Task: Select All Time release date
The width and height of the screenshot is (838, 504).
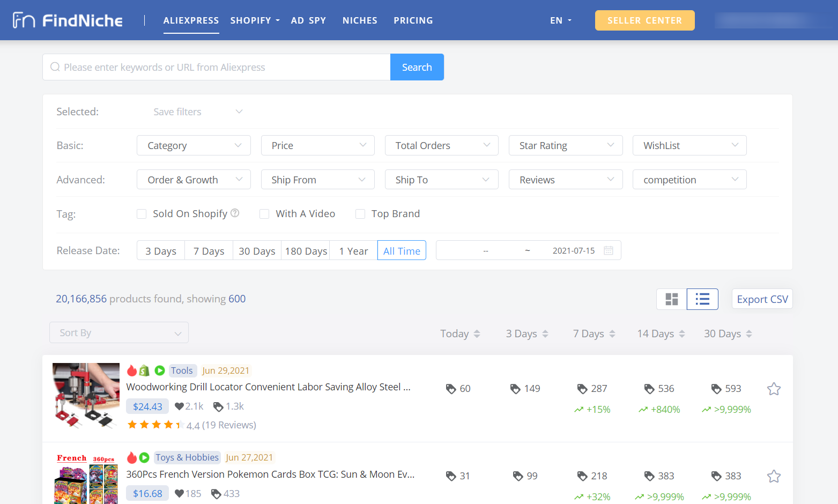Action: pyautogui.click(x=402, y=250)
